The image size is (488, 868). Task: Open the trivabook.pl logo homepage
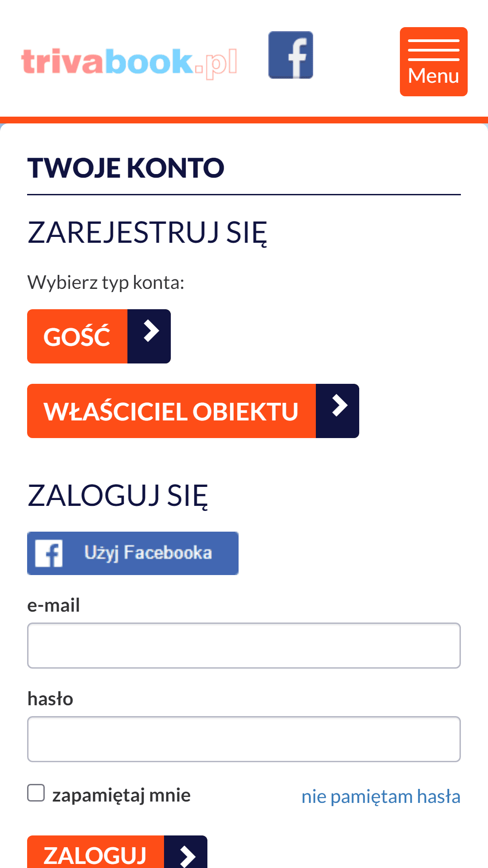(129, 62)
